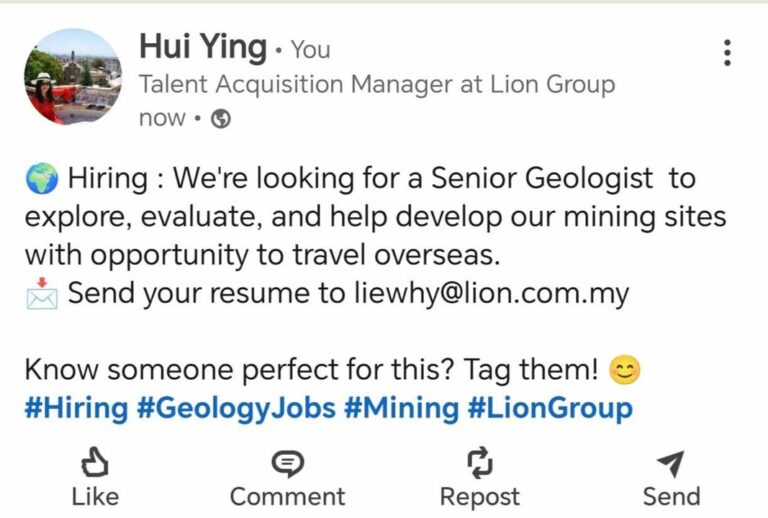
Task: Tap the paper plane Send icon
Action: pos(671,463)
